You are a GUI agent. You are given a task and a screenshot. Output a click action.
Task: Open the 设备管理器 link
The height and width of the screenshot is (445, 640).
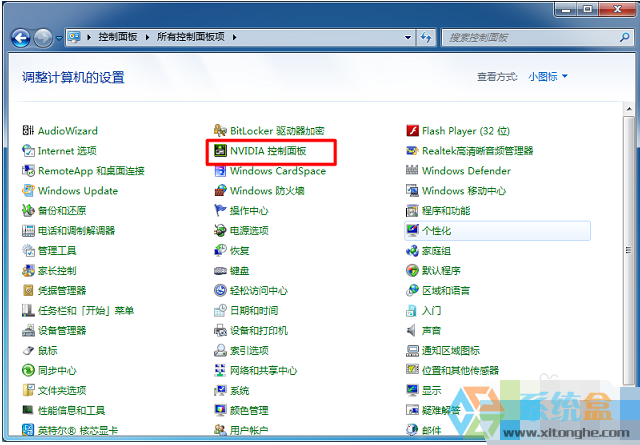62,331
